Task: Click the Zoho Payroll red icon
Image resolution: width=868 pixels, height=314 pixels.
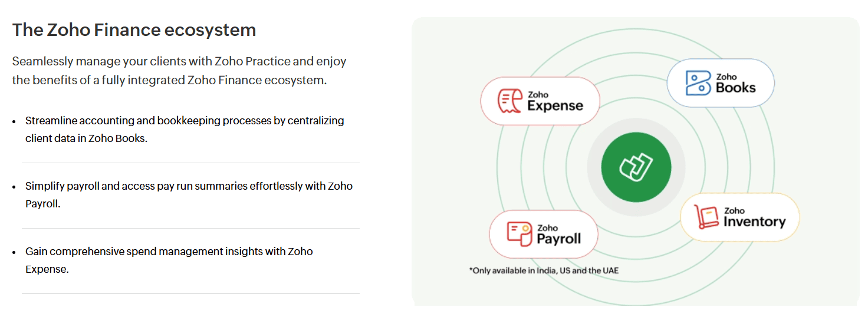Action: 520,234
